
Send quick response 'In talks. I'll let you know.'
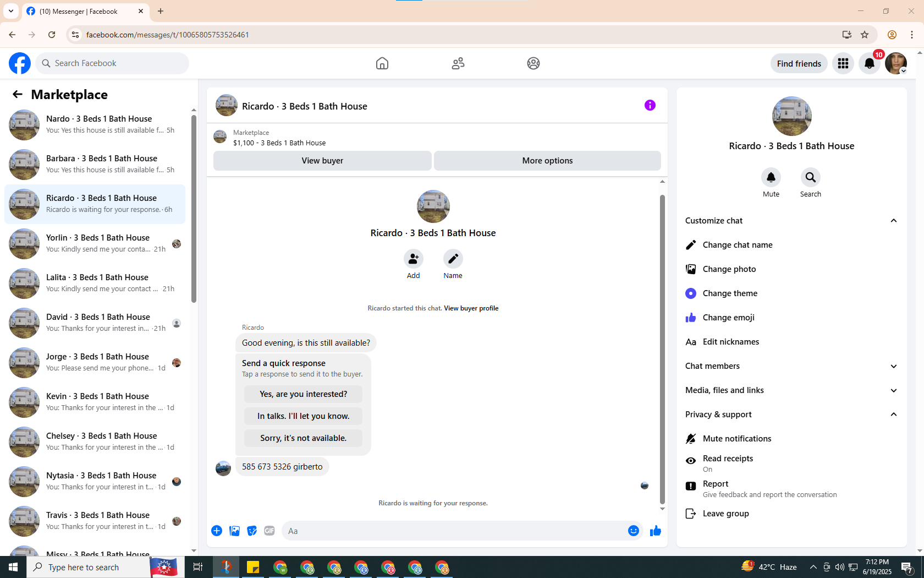point(303,416)
